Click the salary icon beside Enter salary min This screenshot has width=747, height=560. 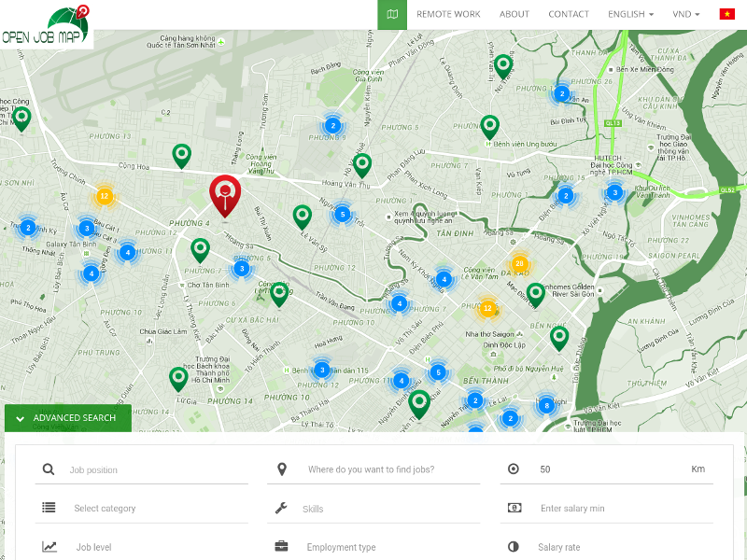(x=514, y=508)
